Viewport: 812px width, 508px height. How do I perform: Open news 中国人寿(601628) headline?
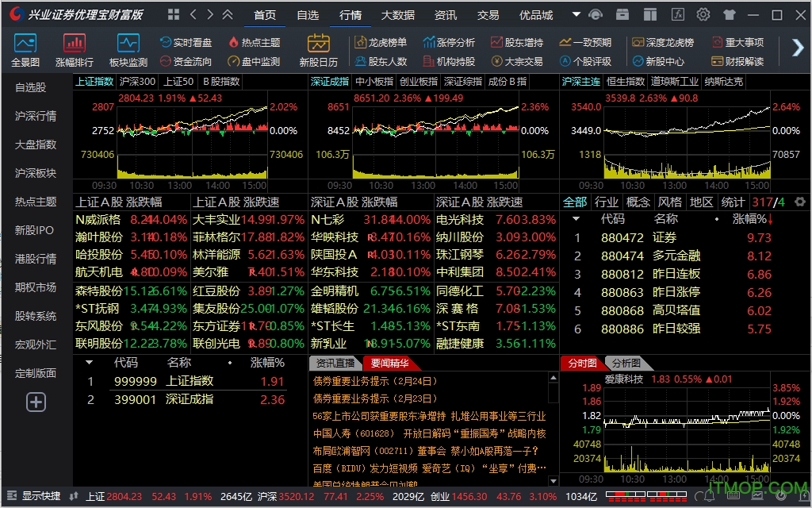tap(429, 433)
